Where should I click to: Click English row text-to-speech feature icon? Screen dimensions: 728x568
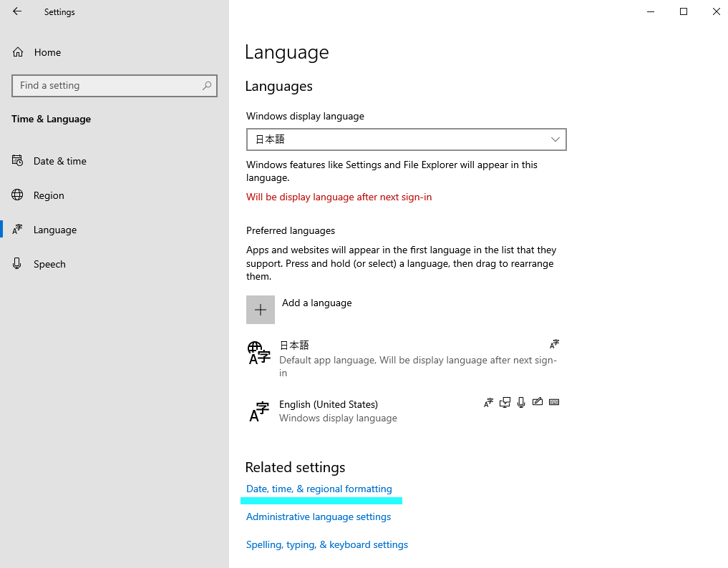(x=505, y=402)
